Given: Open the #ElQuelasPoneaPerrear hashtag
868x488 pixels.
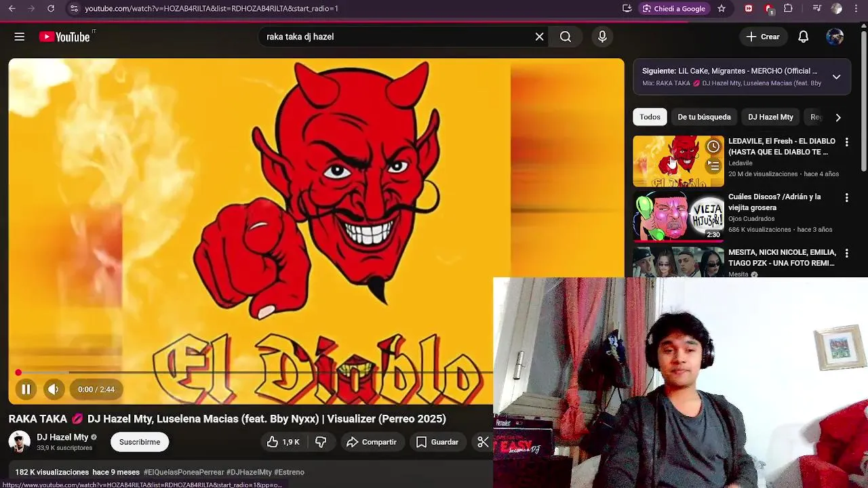Looking at the screenshot, I should (x=183, y=472).
